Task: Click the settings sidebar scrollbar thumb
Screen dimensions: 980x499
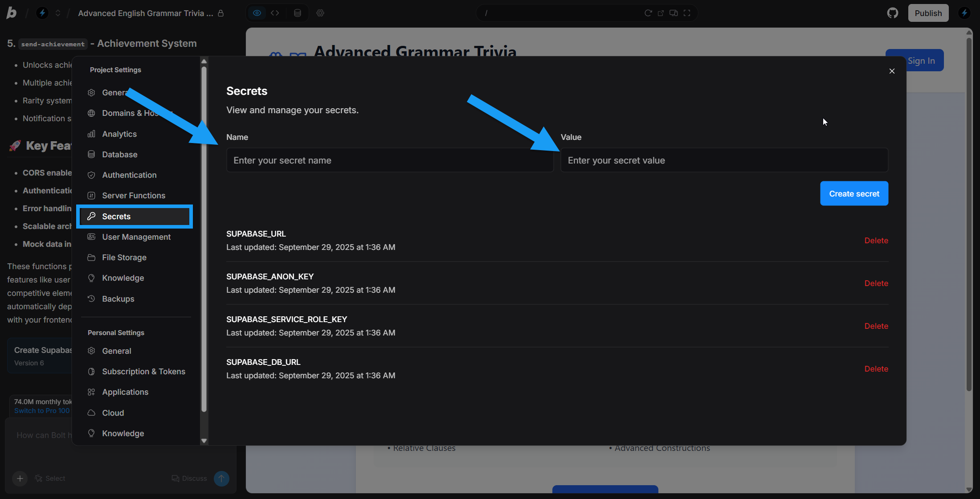Action: point(204,239)
